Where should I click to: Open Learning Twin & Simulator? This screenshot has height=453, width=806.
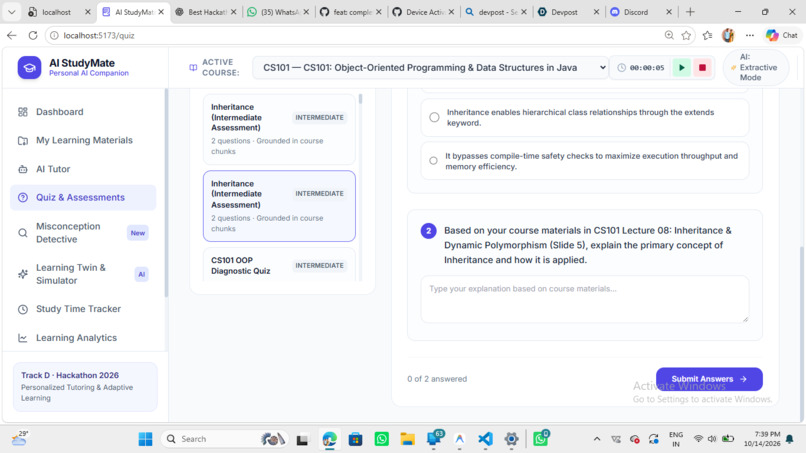click(x=83, y=274)
